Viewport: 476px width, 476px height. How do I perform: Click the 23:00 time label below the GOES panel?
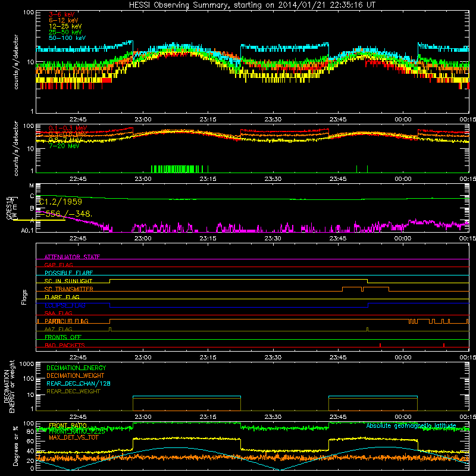[143, 239]
